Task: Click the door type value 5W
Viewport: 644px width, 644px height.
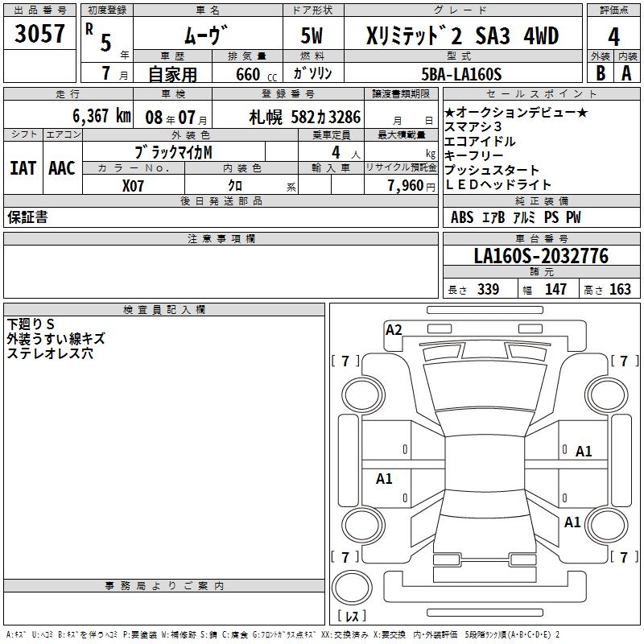Action: point(312,35)
